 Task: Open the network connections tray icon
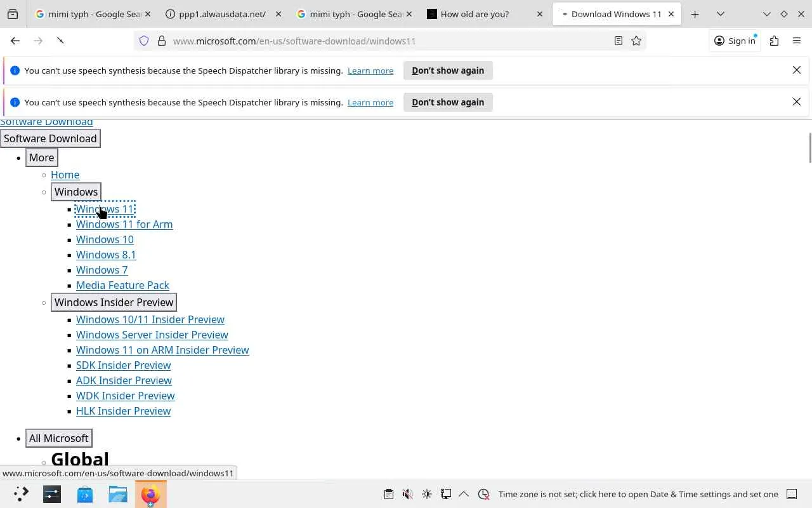pyautogui.click(x=446, y=494)
